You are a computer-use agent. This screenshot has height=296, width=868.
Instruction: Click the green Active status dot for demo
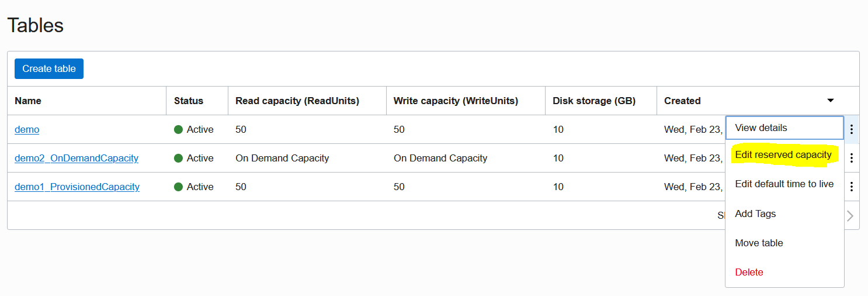[x=179, y=129]
